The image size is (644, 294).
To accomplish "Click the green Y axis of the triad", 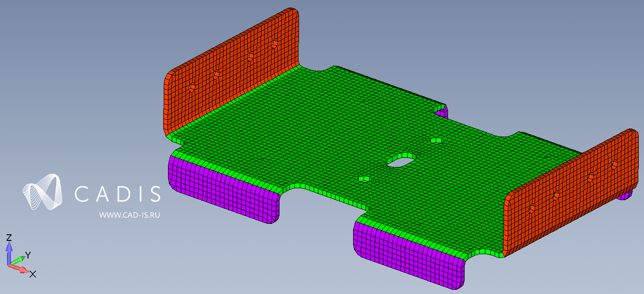I will 17,260.
